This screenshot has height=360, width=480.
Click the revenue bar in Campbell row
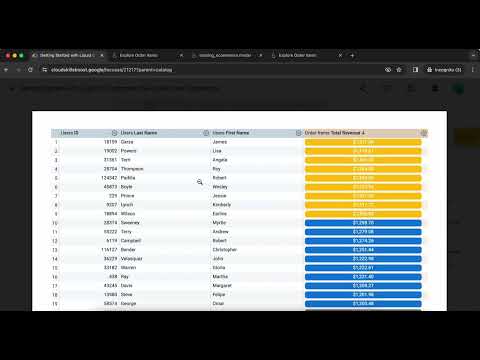coord(363,241)
